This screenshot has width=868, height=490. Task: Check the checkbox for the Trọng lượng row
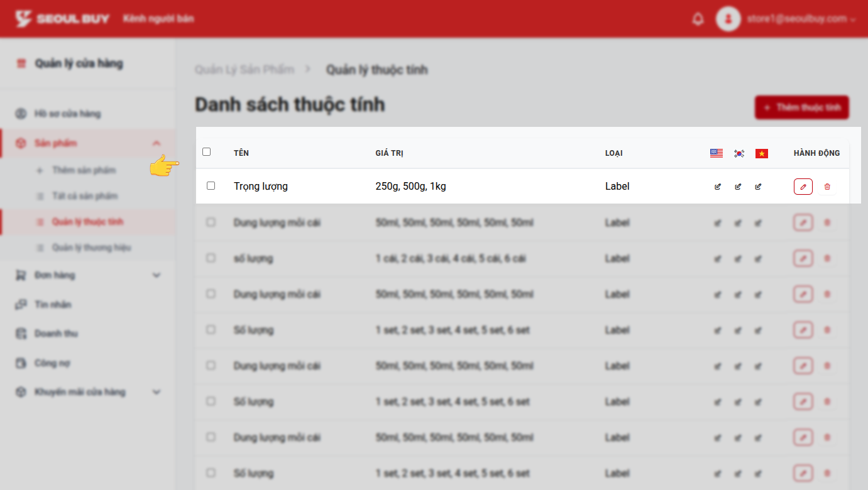(x=211, y=185)
